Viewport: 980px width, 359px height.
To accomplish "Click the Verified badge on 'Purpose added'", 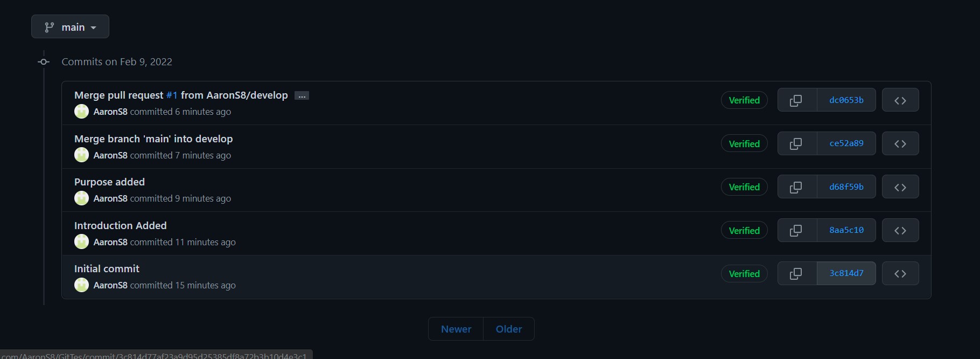I will pyautogui.click(x=744, y=187).
